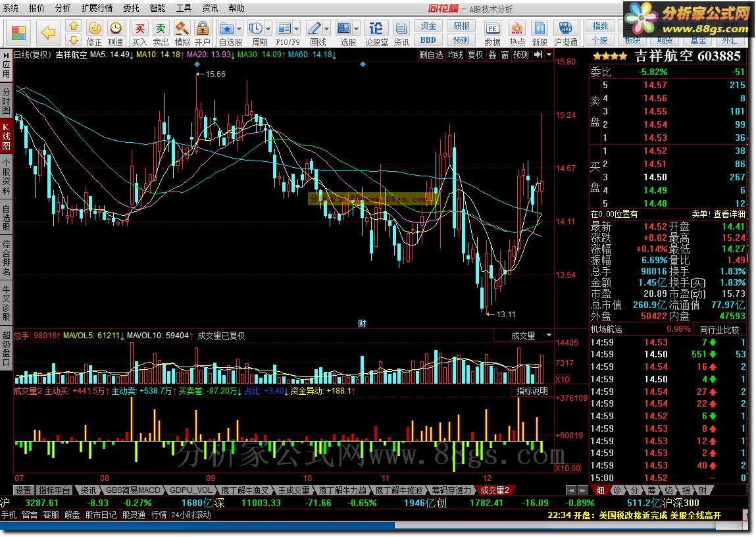Open the 智能 menu
Image resolution: width=756 pixels, height=537 pixels.
point(157,8)
